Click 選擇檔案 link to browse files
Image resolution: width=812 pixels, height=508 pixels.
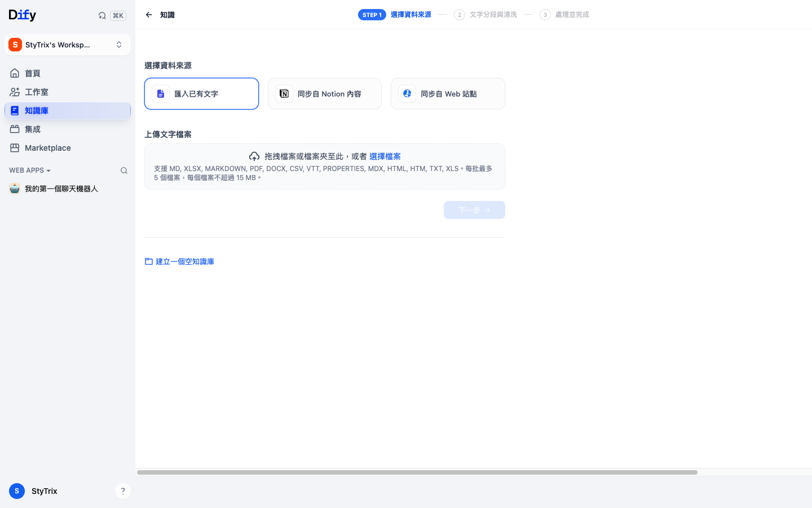[385, 156]
